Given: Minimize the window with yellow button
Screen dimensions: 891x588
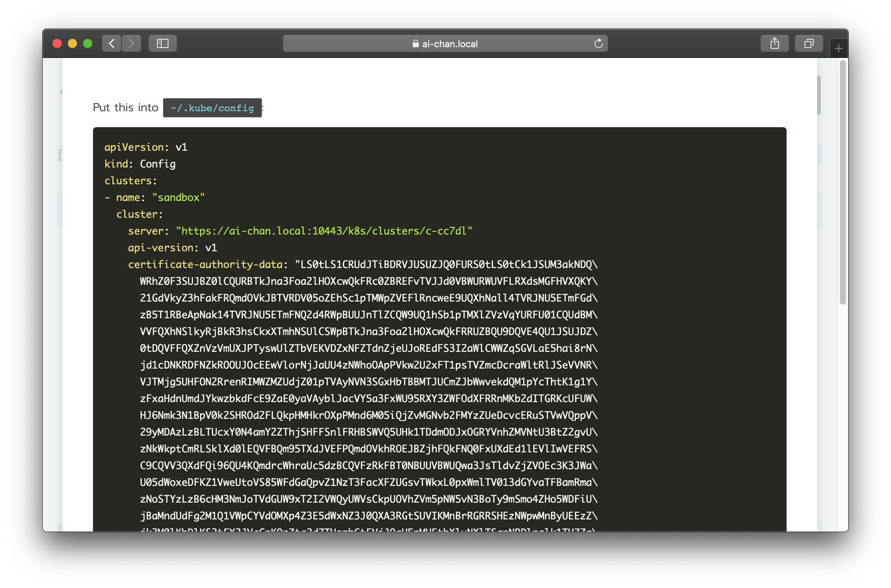Looking at the screenshot, I should (72, 43).
